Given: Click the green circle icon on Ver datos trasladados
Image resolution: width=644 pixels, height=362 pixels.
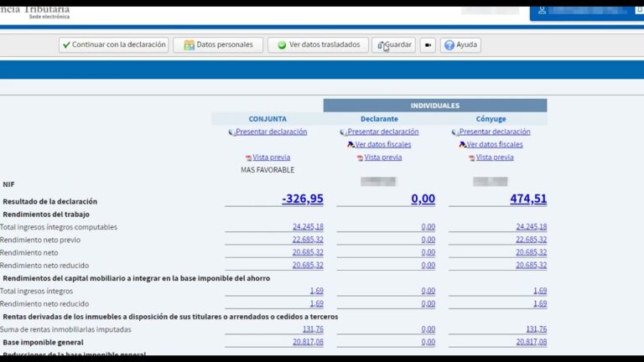Looking at the screenshot, I should click(282, 45).
